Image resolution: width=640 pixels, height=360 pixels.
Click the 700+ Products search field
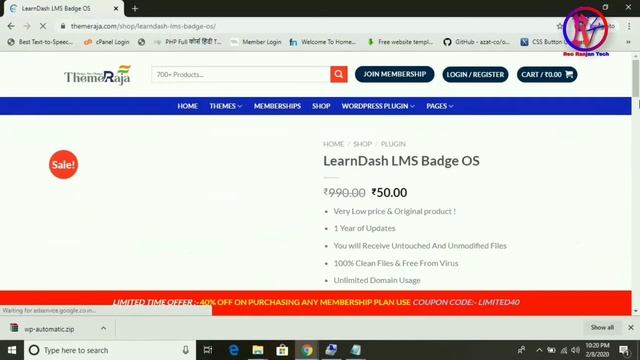point(241,74)
